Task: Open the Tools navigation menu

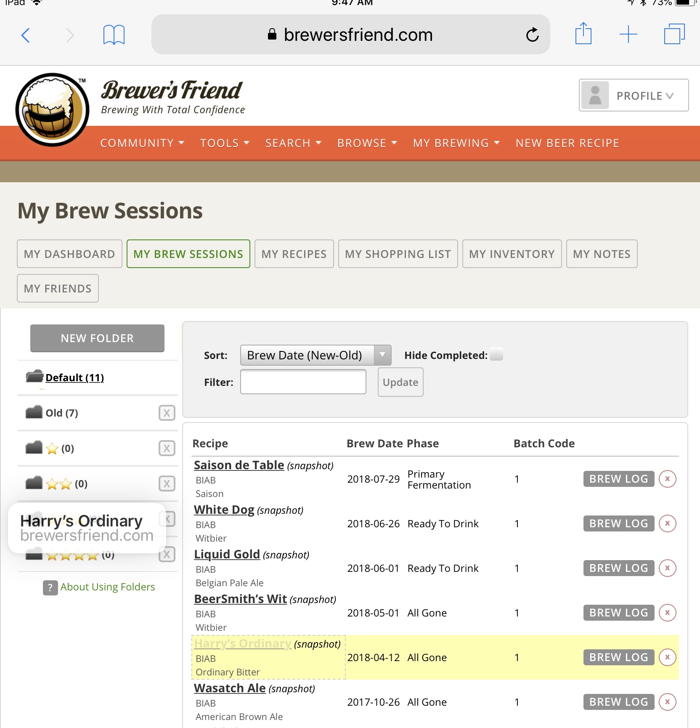Action: [225, 143]
